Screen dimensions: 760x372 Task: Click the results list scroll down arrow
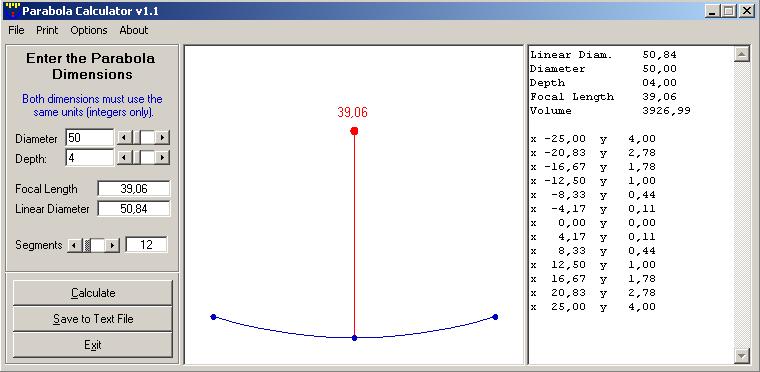[x=742, y=356]
